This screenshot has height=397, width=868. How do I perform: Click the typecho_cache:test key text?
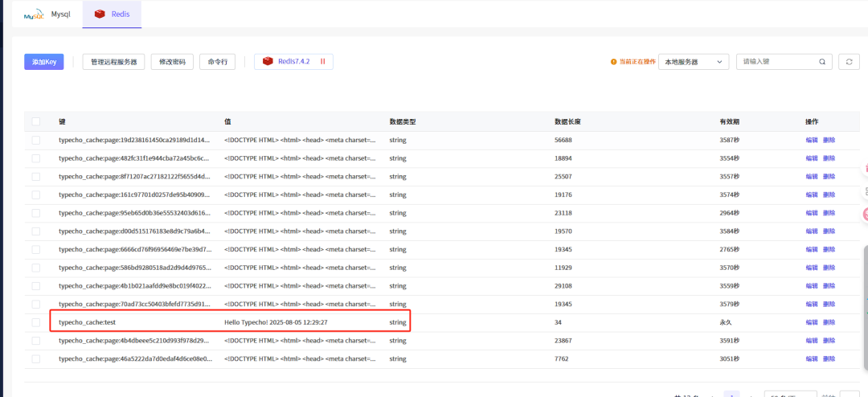click(x=87, y=322)
